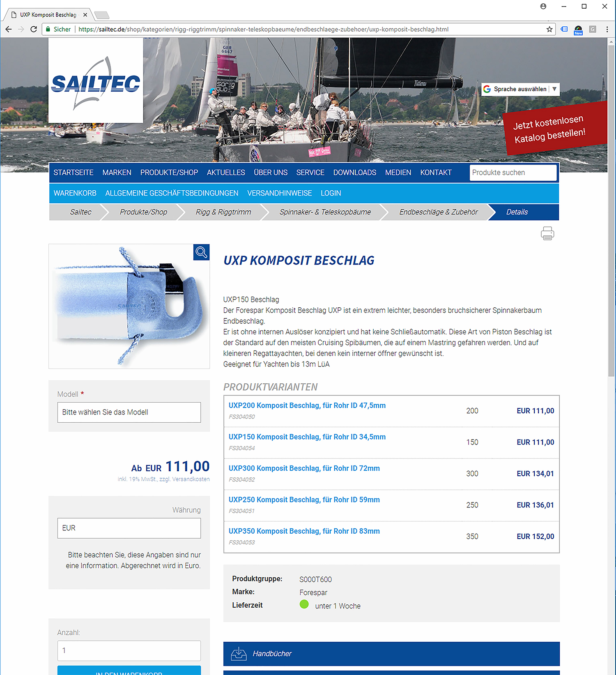
Task: Open the UXP300 Komposit Beschlag variant link
Action: pyautogui.click(x=304, y=468)
